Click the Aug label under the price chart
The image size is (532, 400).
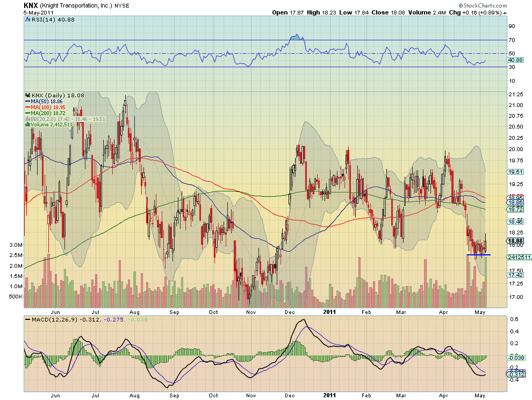pyautogui.click(x=134, y=312)
